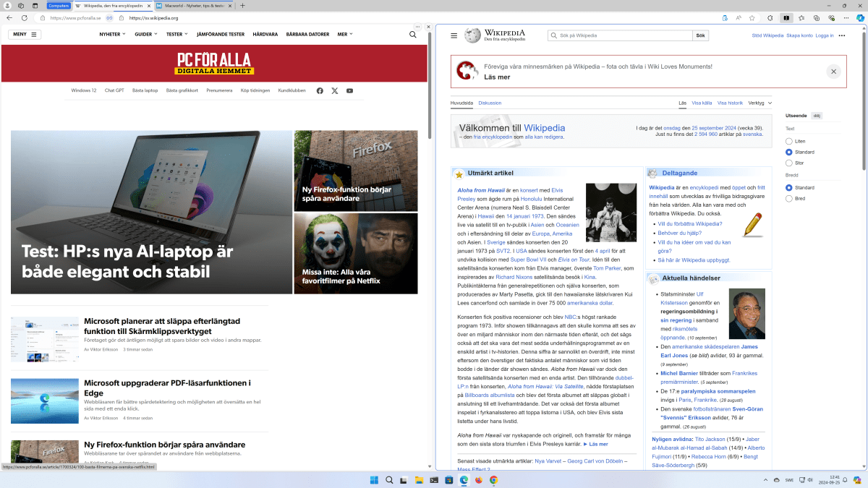Viewport: 868px width, 488px height.
Task: Switch to the Wikipedia browser tab
Action: click(112, 6)
